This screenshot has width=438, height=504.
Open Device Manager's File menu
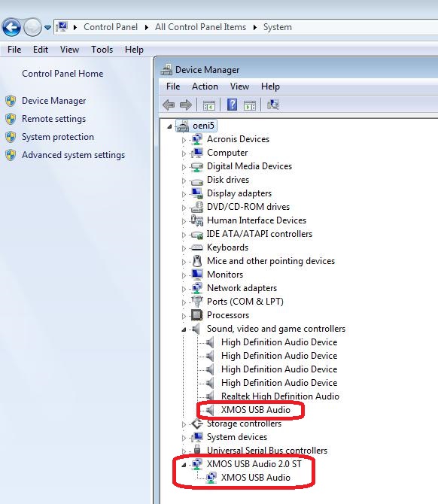click(x=173, y=87)
